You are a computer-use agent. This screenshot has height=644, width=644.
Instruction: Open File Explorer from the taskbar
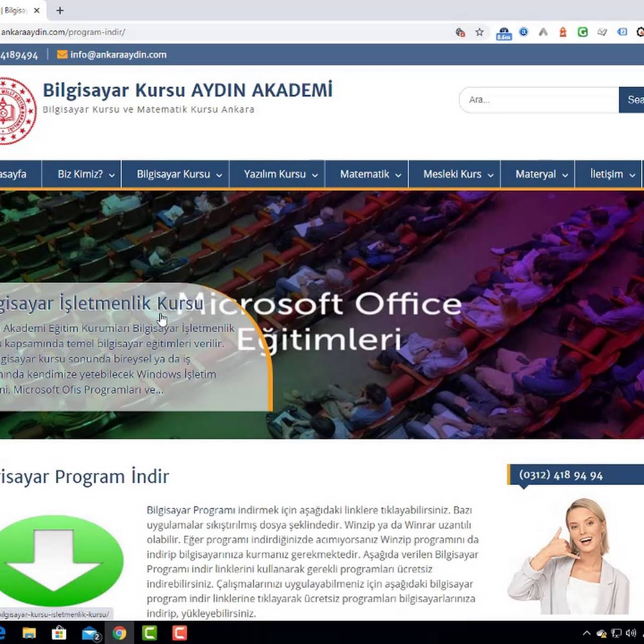click(x=29, y=632)
